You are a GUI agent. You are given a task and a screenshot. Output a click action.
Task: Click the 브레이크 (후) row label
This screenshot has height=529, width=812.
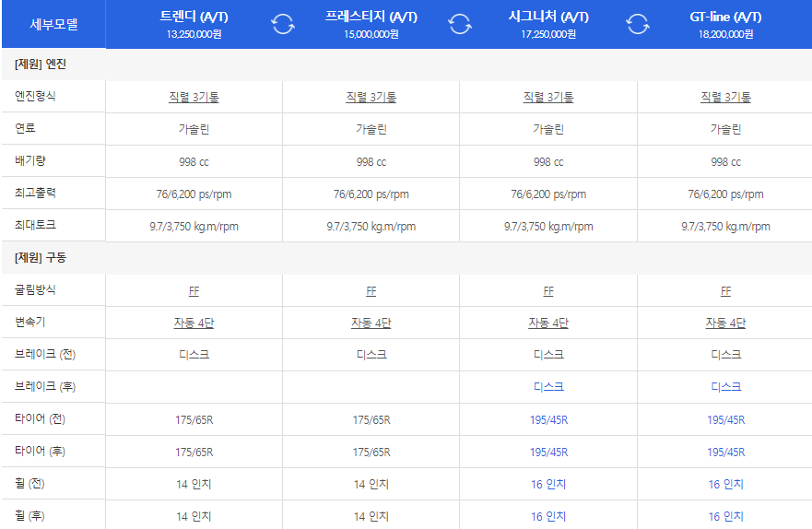click(x=45, y=386)
